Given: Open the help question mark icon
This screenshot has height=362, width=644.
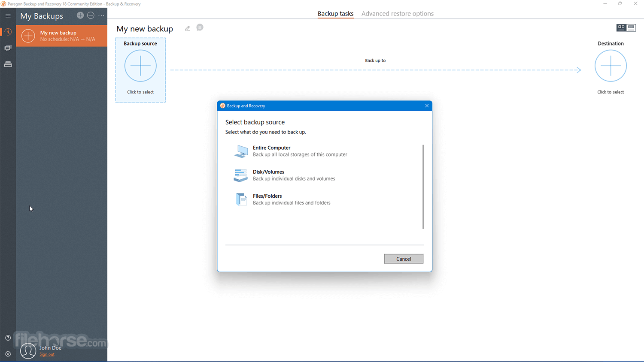Looking at the screenshot, I should (8, 338).
